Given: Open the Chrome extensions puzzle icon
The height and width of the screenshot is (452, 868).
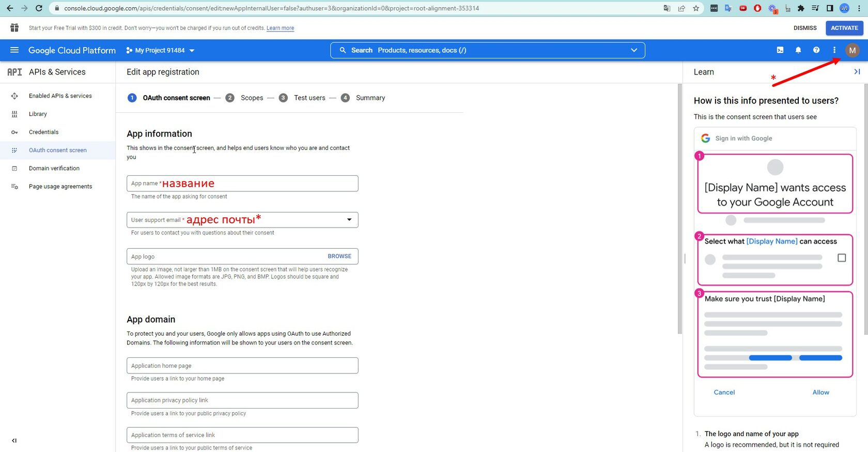Looking at the screenshot, I should 801,8.
